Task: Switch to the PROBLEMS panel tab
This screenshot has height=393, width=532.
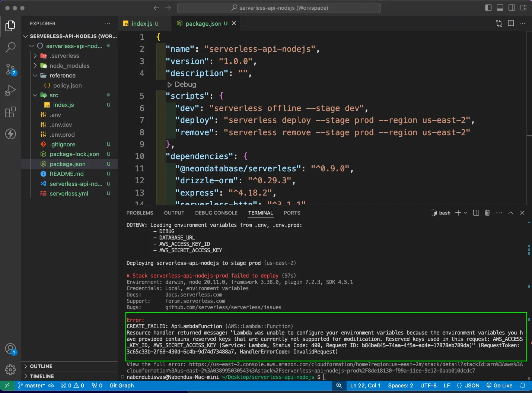Action: [x=140, y=213]
